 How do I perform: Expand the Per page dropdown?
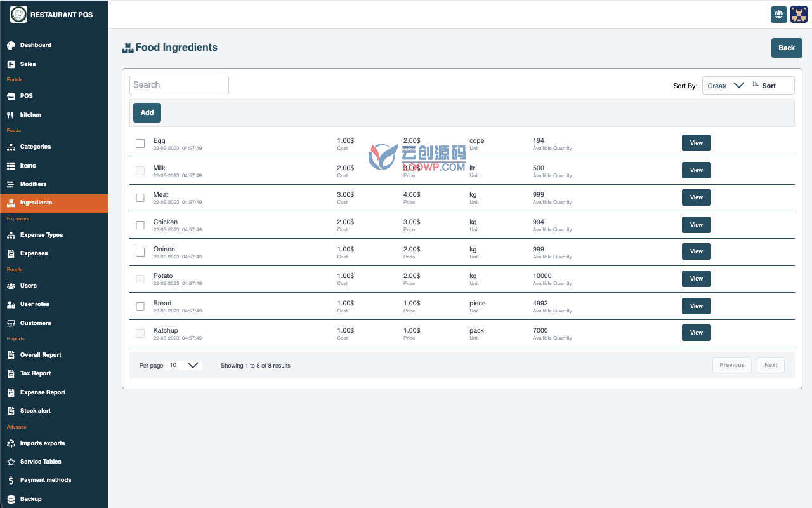point(184,365)
